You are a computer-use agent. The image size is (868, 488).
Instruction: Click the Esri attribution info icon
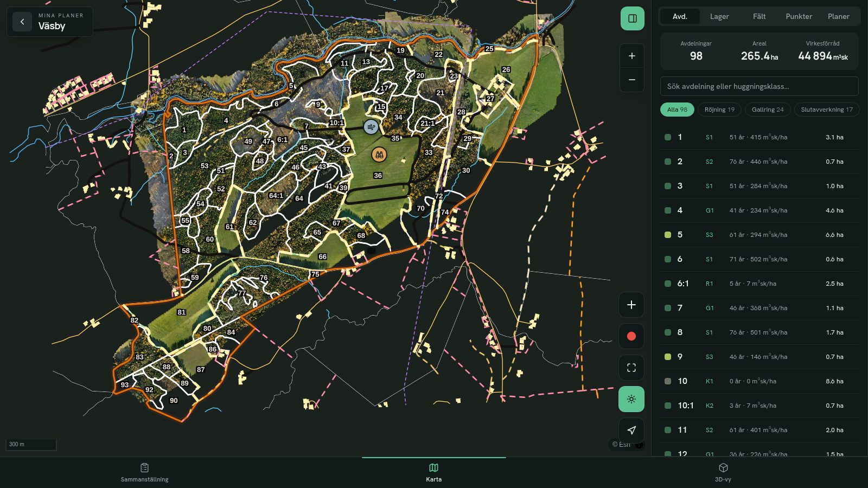(639, 445)
